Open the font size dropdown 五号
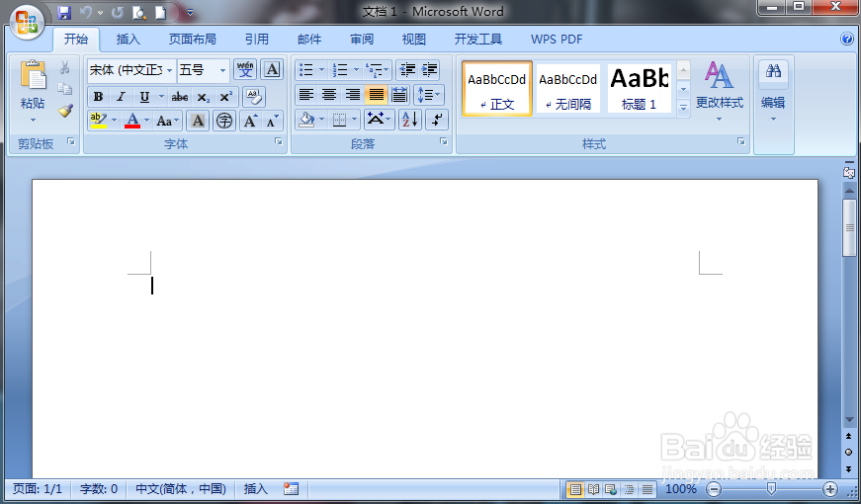 pos(222,70)
